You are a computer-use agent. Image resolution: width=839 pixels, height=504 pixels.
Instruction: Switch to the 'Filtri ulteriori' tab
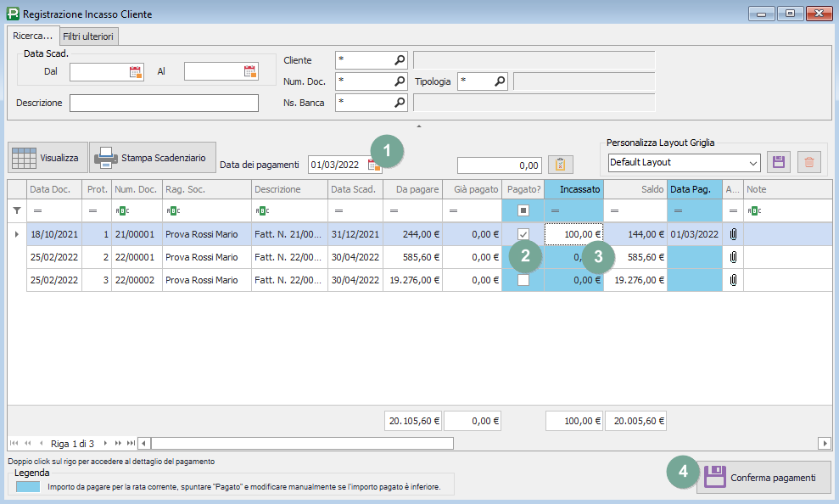[x=89, y=36]
